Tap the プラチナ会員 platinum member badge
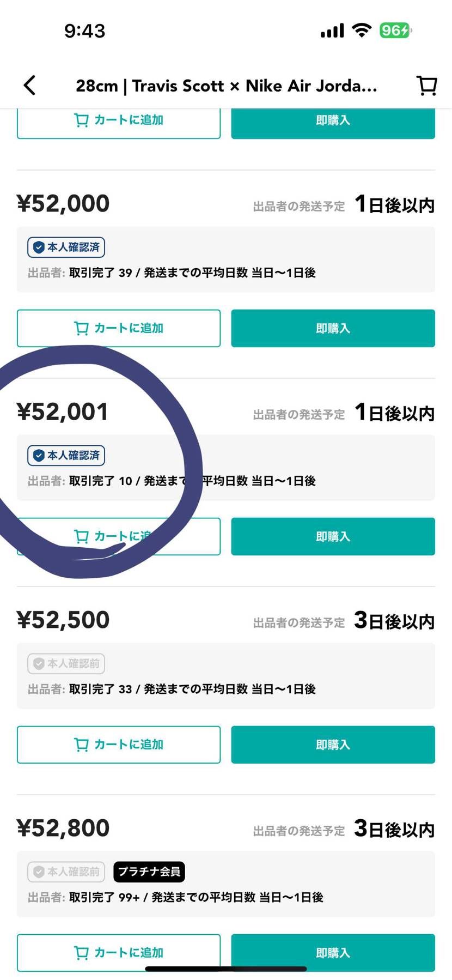This screenshot has height=980, width=452. click(x=149, y=872)
